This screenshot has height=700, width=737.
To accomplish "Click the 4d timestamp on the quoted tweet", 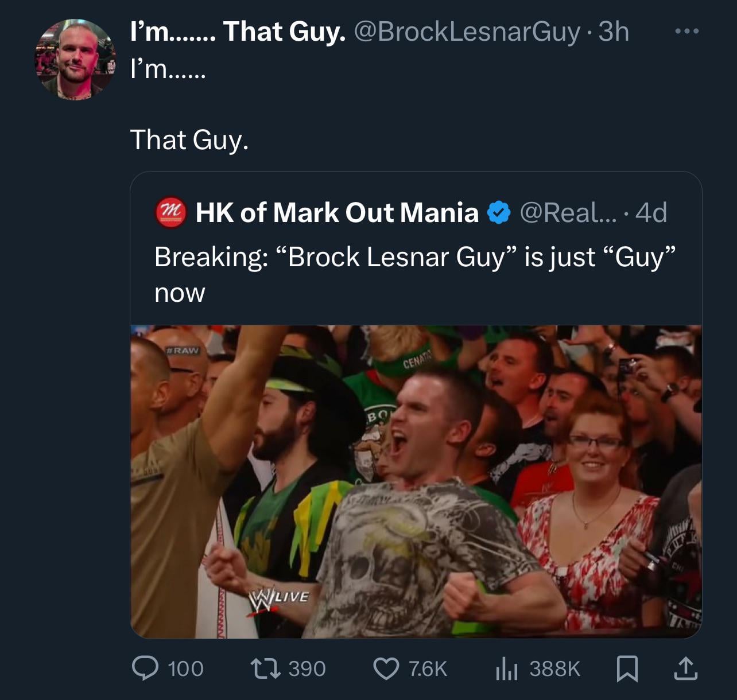I will (x=651, y=213).
